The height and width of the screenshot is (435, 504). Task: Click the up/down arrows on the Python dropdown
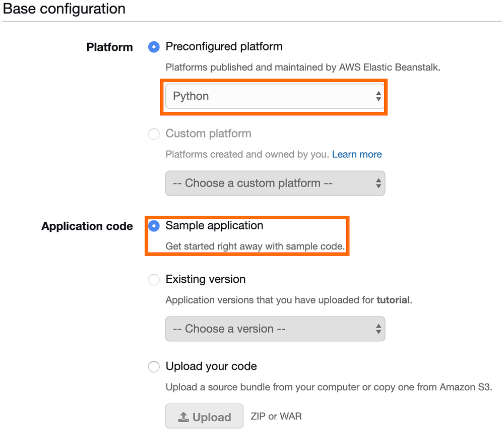click(x=379, y=96)
